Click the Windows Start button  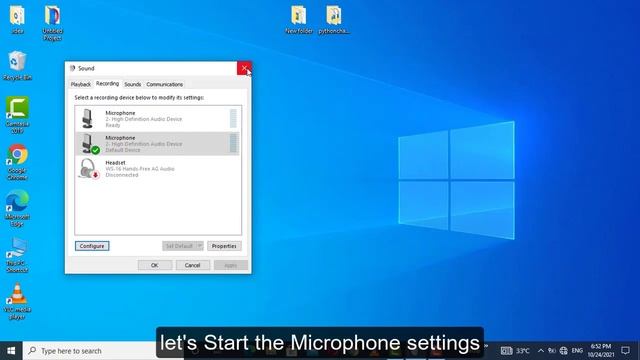click(x=11, y=351)
